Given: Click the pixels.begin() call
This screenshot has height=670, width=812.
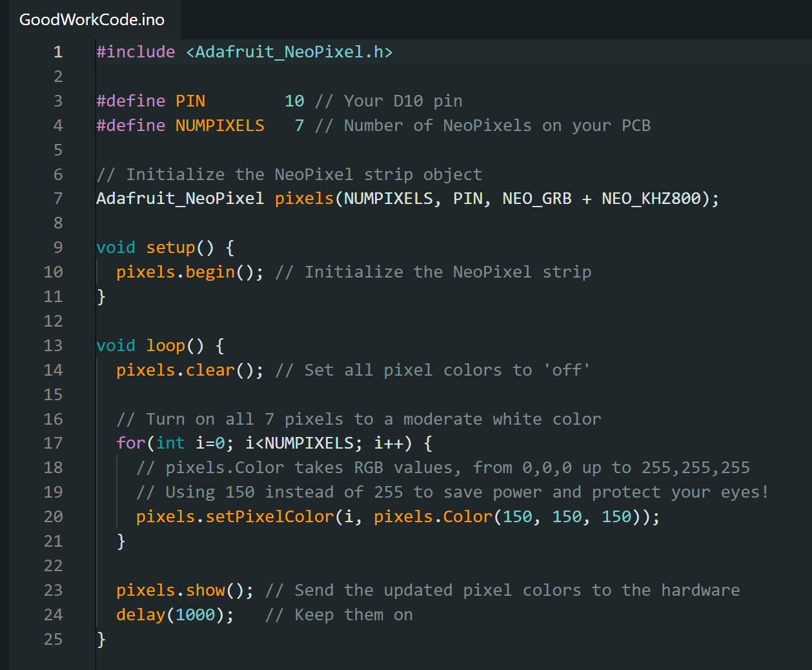Looking at the screenshot, I should [x=190, y=272].
